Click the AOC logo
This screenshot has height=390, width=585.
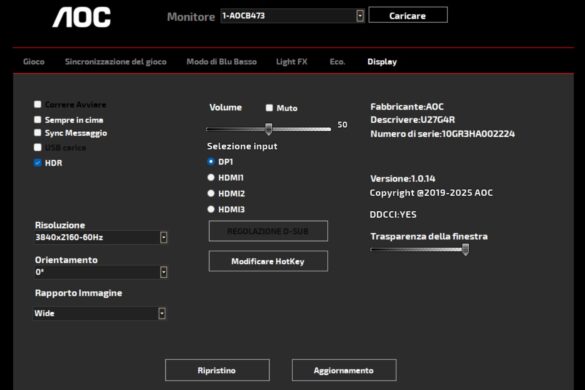pyautogui.click(x=82, y=17)
